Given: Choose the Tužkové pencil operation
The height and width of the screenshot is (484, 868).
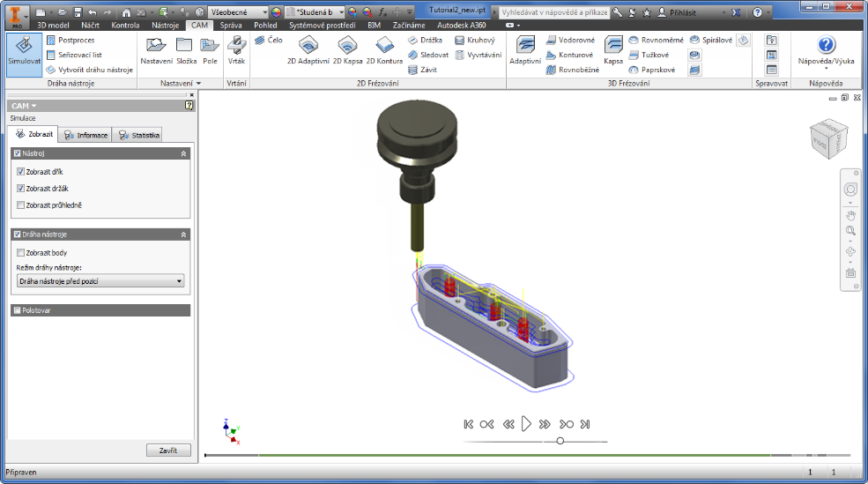Looking at the screenshot, I should 649,55.
